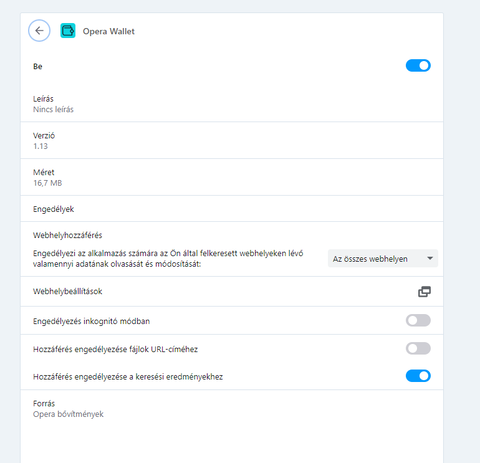Disable the Opera Wallet 'Be' toggle

point(418,66)
